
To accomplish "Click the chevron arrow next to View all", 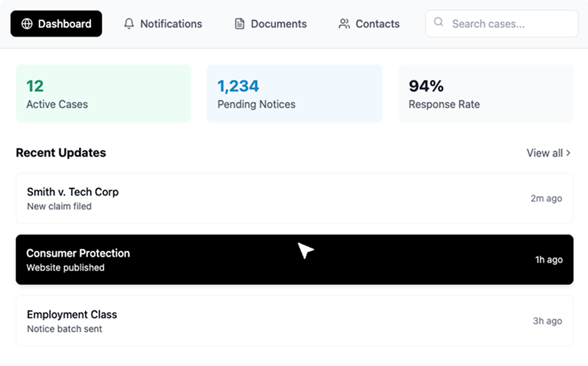I will [x=568, y=153].
